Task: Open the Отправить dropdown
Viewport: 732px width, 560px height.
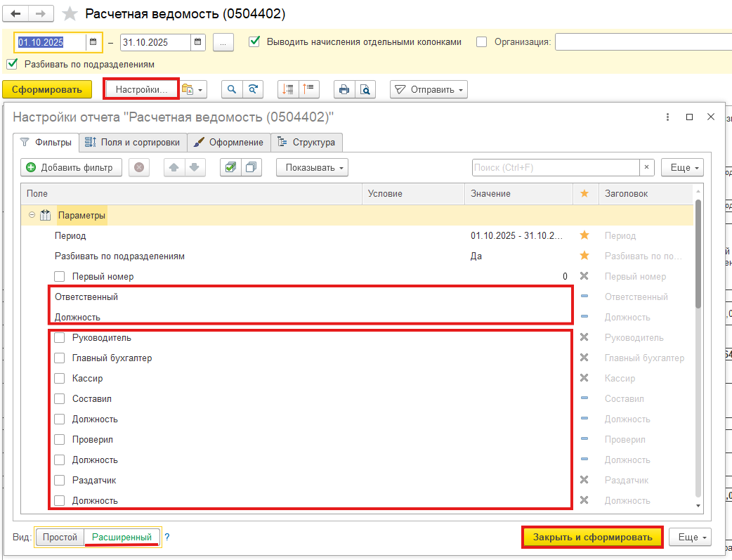Action: pos(429,89)
